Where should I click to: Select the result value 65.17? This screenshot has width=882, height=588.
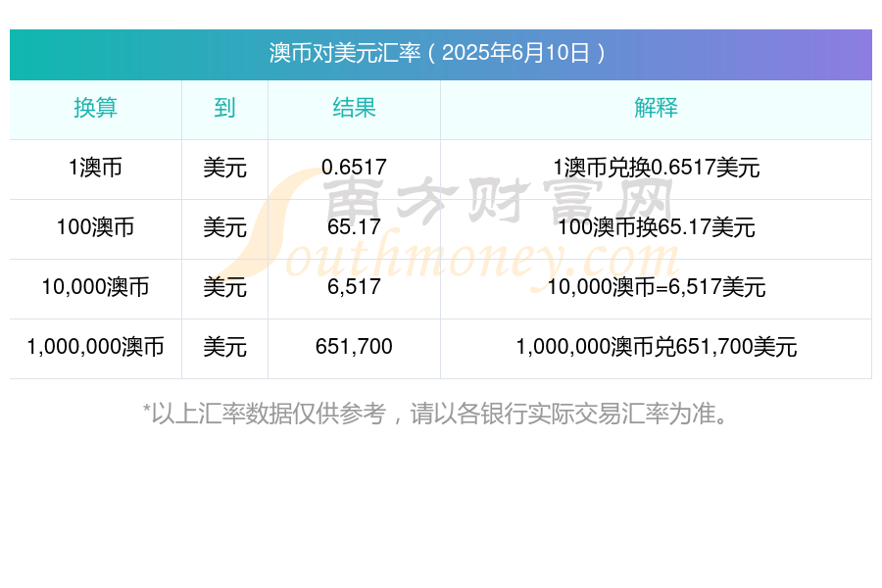[354, 226]
